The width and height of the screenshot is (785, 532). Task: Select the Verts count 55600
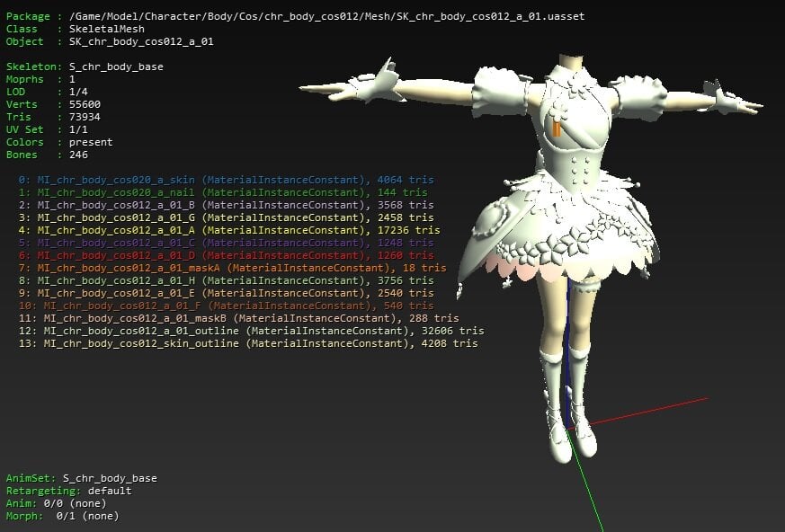85,104
